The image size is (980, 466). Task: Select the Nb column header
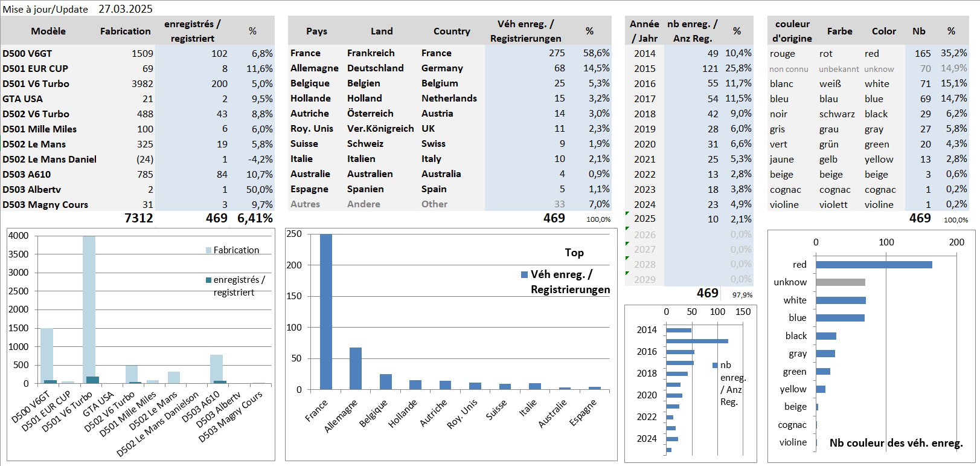pyautogui.click(x=919, y=31)
